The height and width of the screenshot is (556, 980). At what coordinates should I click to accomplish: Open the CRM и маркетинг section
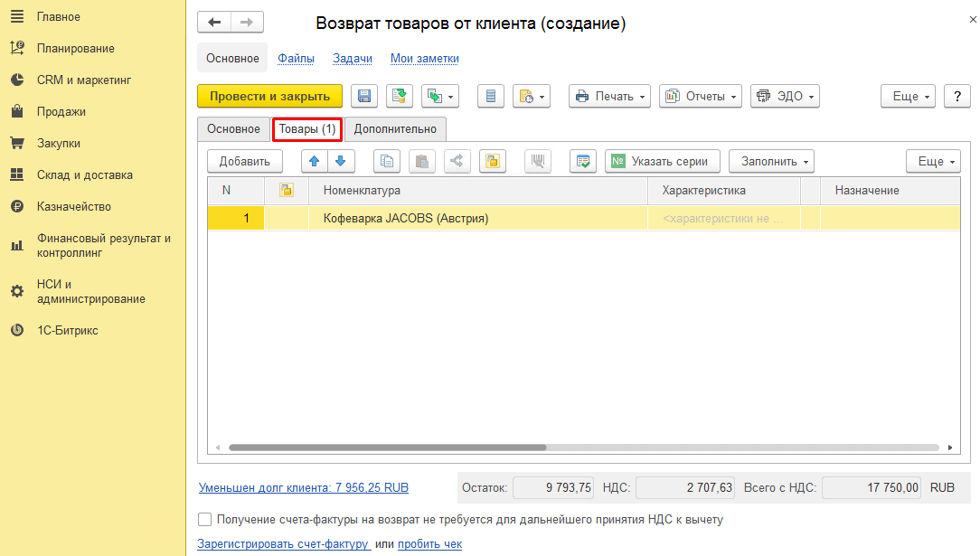(83, 80)
